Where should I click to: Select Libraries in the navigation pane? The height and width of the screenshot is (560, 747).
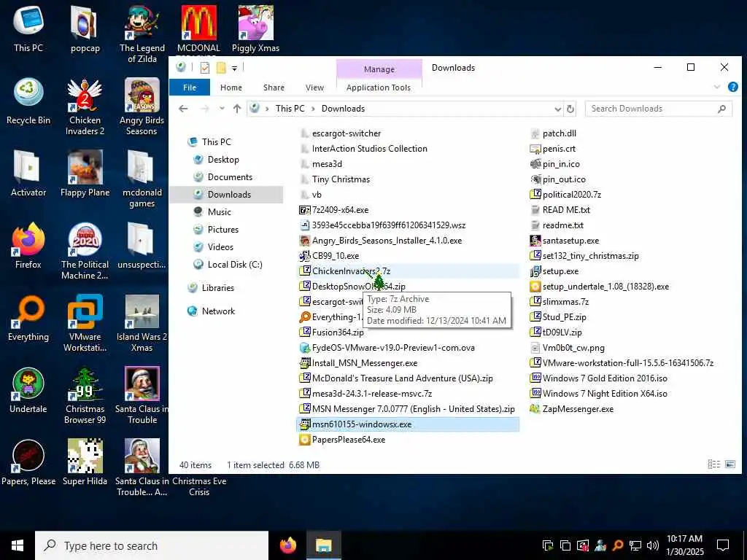217,287
